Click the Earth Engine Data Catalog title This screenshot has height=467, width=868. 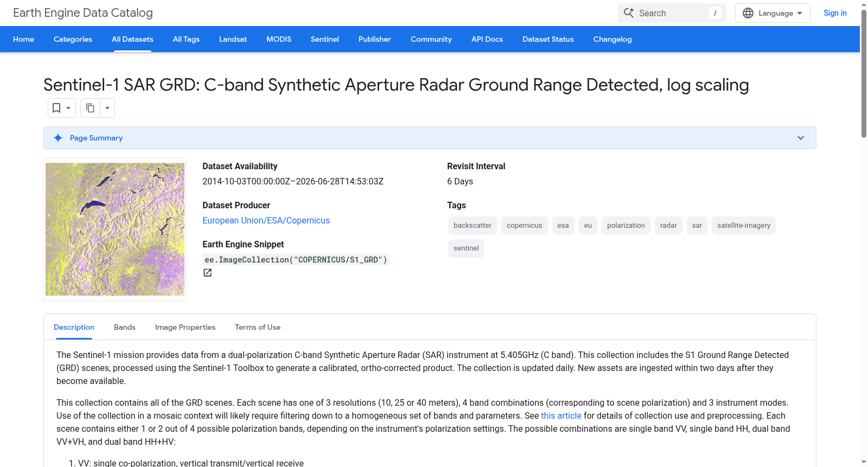click(83, 12)
